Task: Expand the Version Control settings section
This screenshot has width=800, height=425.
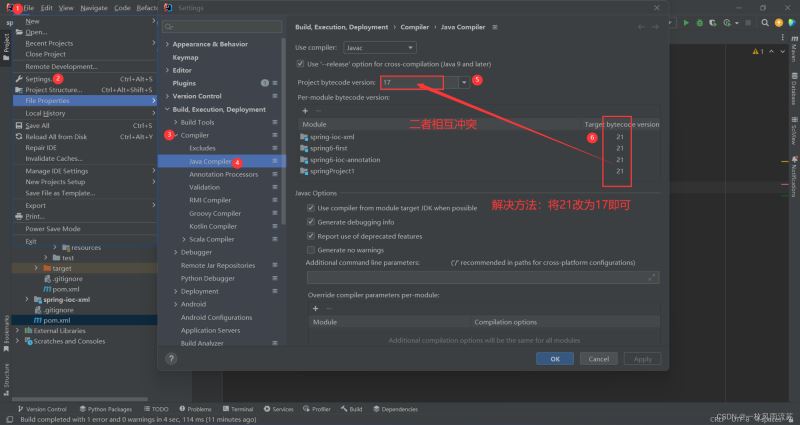Action: pos(167,96)
